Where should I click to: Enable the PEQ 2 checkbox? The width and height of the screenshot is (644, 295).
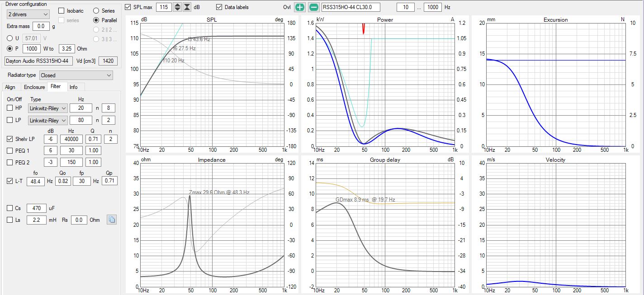coord(10,162)
